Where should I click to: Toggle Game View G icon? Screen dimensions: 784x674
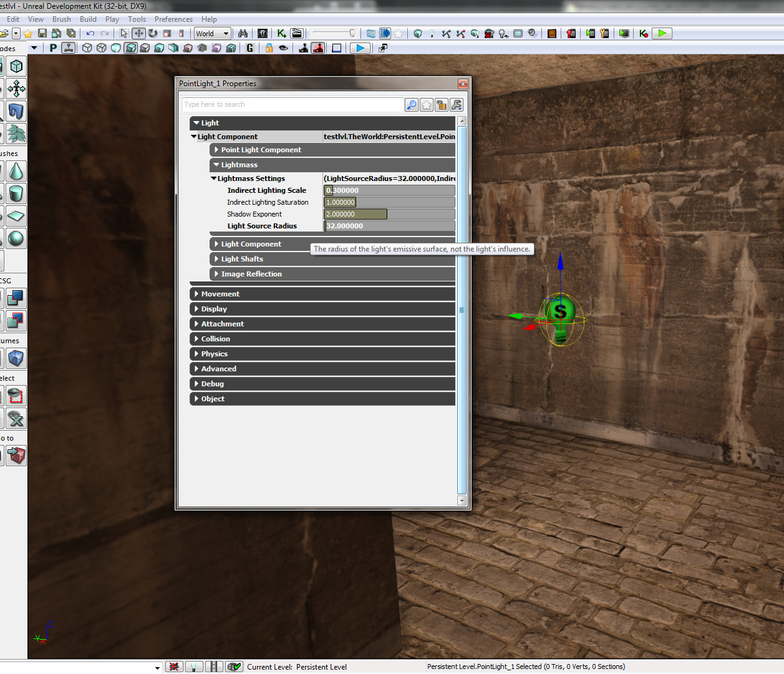pos(250,48)
